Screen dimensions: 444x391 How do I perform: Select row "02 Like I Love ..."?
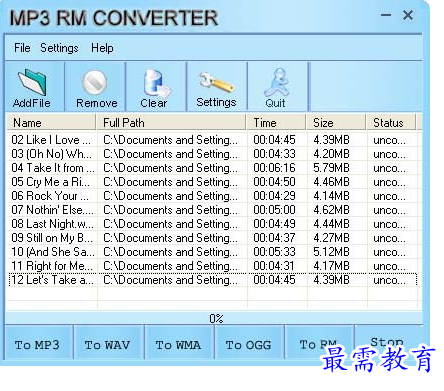coord(213,140)
